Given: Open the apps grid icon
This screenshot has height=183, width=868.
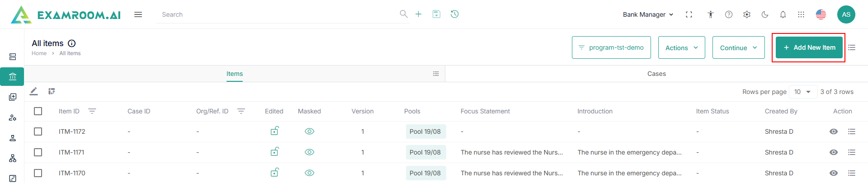Looking at the screenshot, I should 801,14.
